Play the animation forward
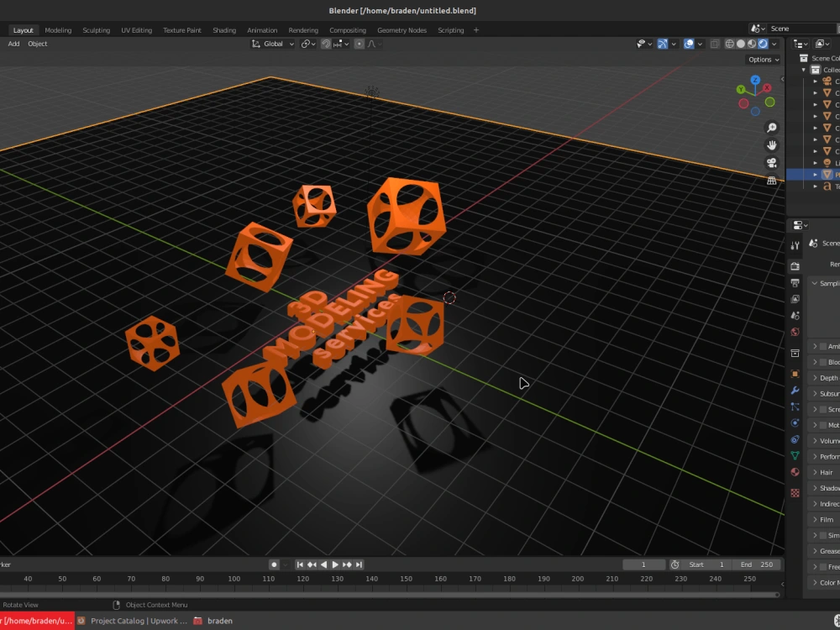Screen dimensions: 840x630 tap(335, 564)
